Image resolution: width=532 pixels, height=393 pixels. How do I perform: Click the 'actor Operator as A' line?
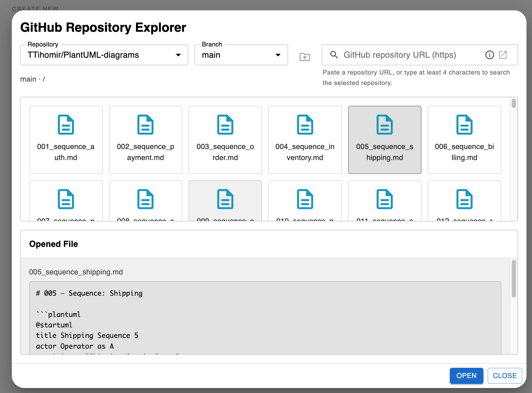click(75, 346)
